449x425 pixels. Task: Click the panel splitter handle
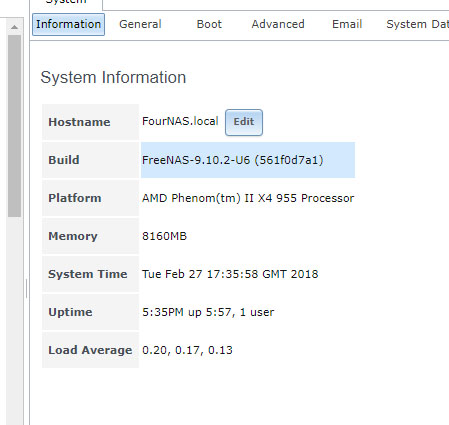click(26, 288)
